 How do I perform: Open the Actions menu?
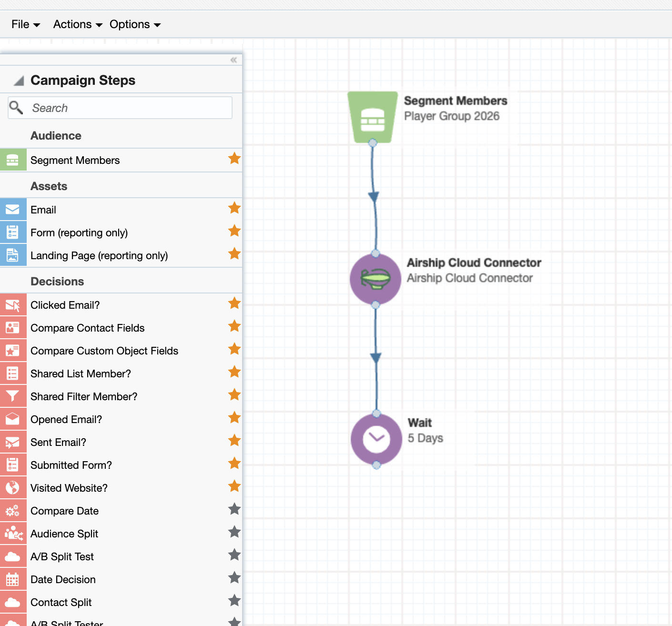tap(78, 24)
